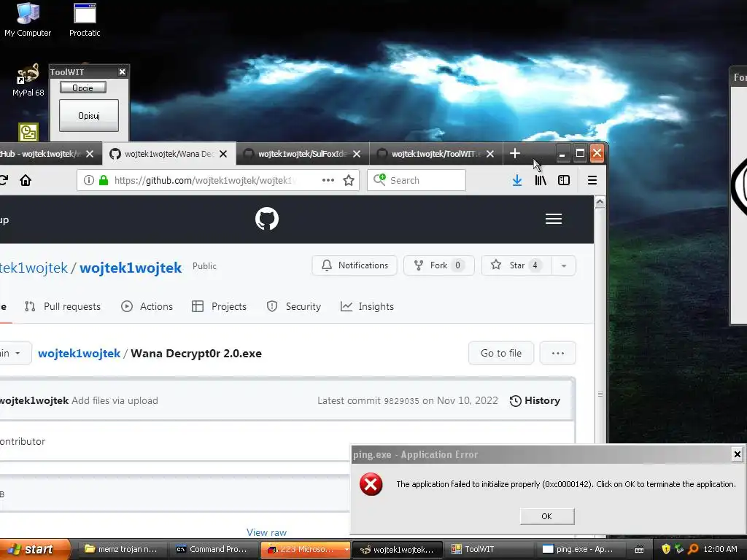747x560 pixels.
Task: Switch to ping.exe taskbar item
Action: (x=578, y=549)
